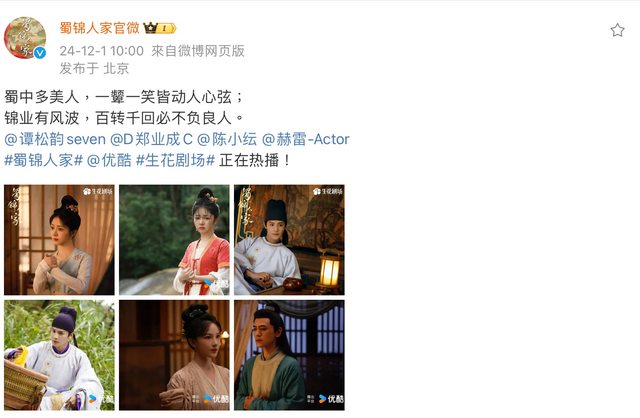This screenshot has width=640, height=418.
Task: View photo of woman in beige robe
Action: [174, 355]
